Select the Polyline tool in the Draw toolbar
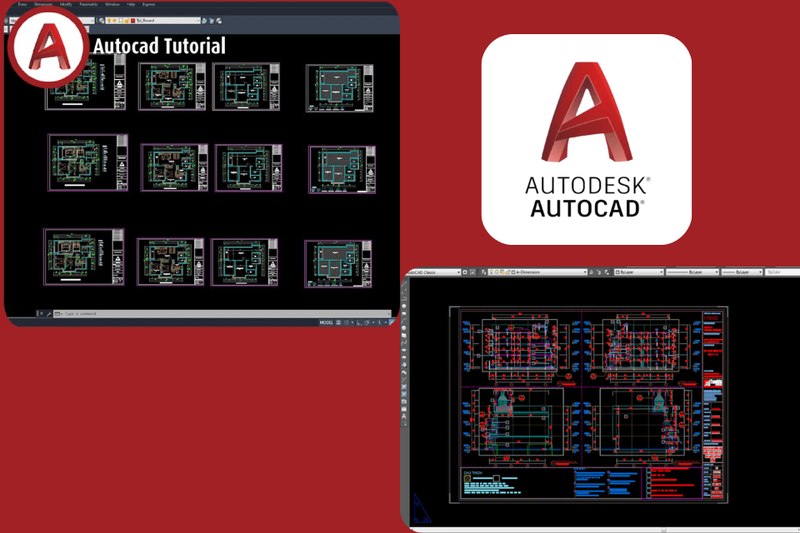The width and height of the screenshot is (800, 533). coord(404,298)
